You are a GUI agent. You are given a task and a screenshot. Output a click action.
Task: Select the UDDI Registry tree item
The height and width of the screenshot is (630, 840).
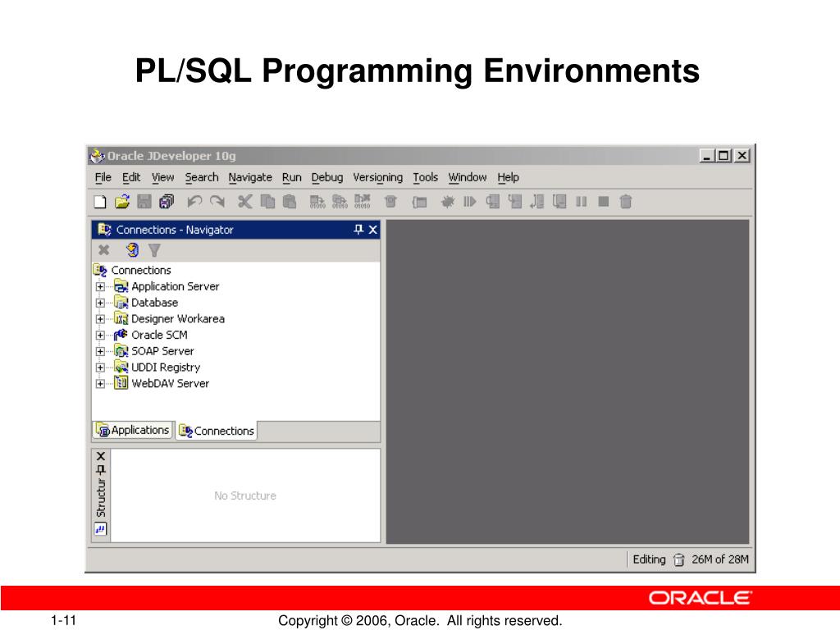coord(166,367)
